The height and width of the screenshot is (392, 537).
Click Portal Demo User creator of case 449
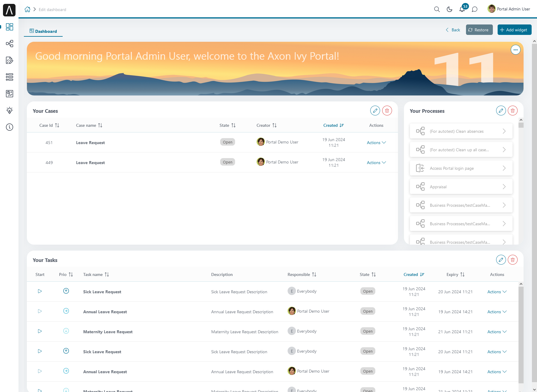(277, 162)
